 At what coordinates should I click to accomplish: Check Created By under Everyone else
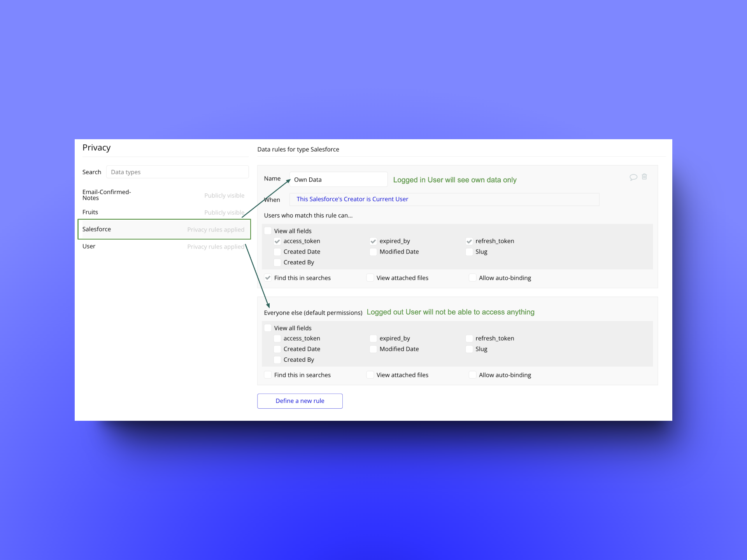(277, 360)
